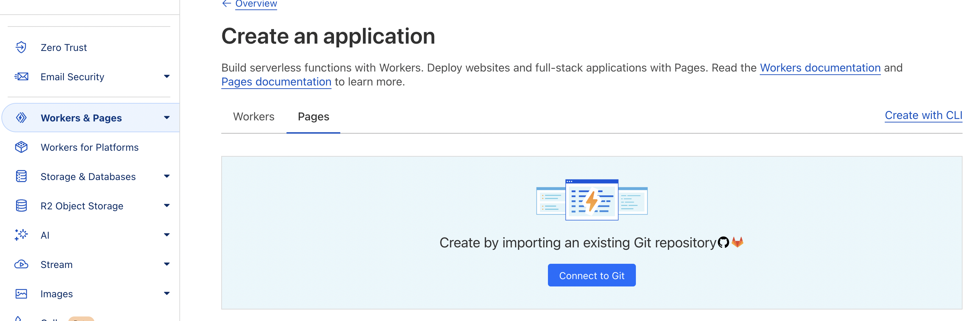Expand the R2 Object Storage arrow
This screenshot has height=321, width=980.
(x=166, y=206)
